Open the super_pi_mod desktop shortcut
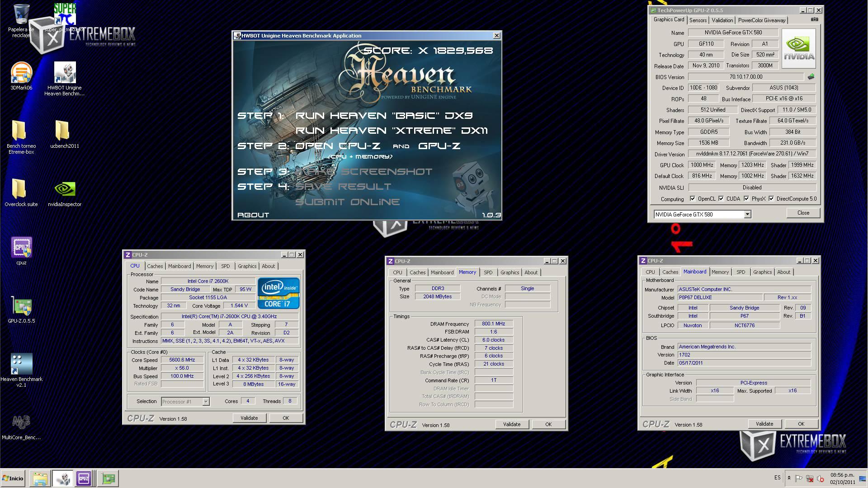868x488 pixels. 65,18
